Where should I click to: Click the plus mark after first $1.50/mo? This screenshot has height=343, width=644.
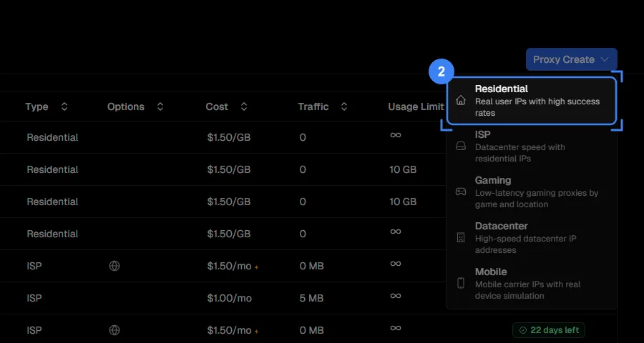(256, 267)
